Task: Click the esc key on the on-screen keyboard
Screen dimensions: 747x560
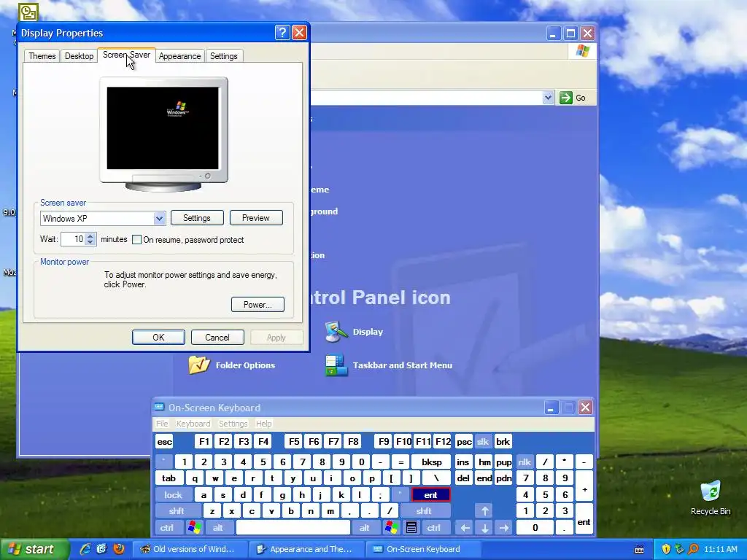Action: pyautogui.click(x=164, y=441)
